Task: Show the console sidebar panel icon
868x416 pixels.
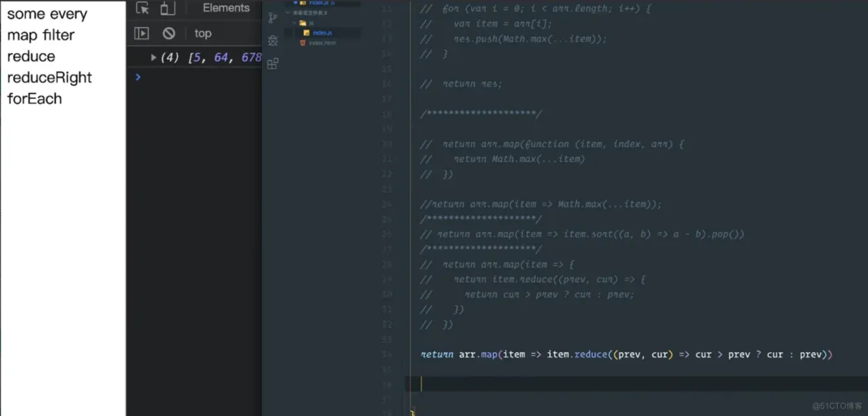Action: click(141, 33)
